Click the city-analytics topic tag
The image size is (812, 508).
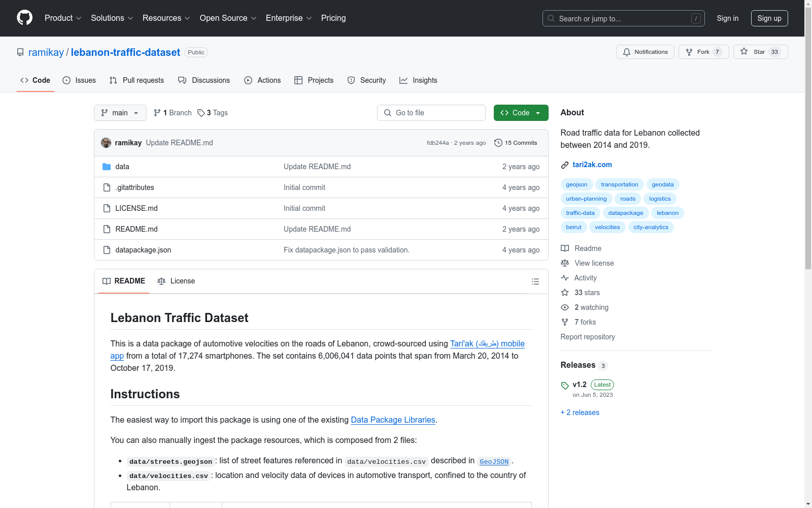pyautogui.click(x=651, y=227)
